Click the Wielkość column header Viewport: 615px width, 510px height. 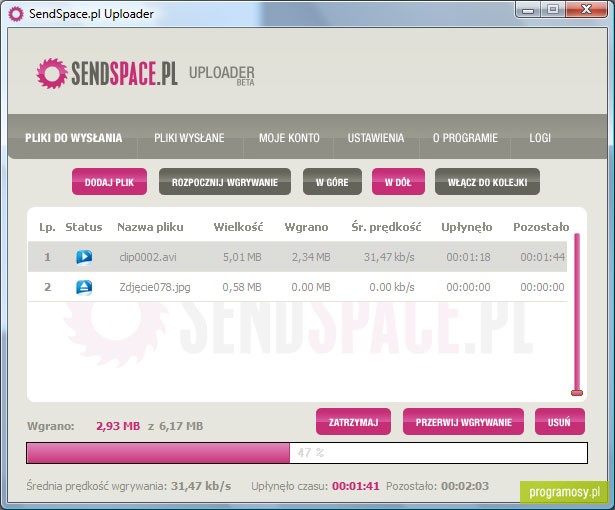[x=238, y=227]
